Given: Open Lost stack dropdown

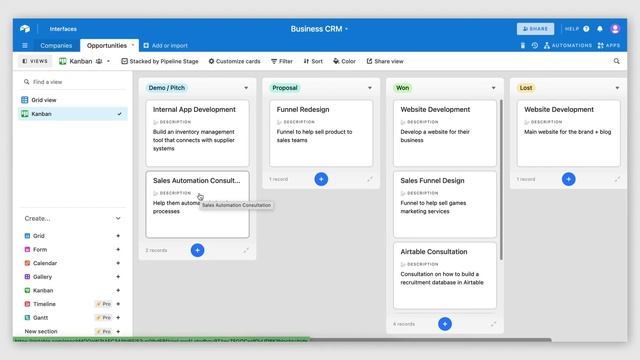Looking at the screenshot, I should [617, 88].
